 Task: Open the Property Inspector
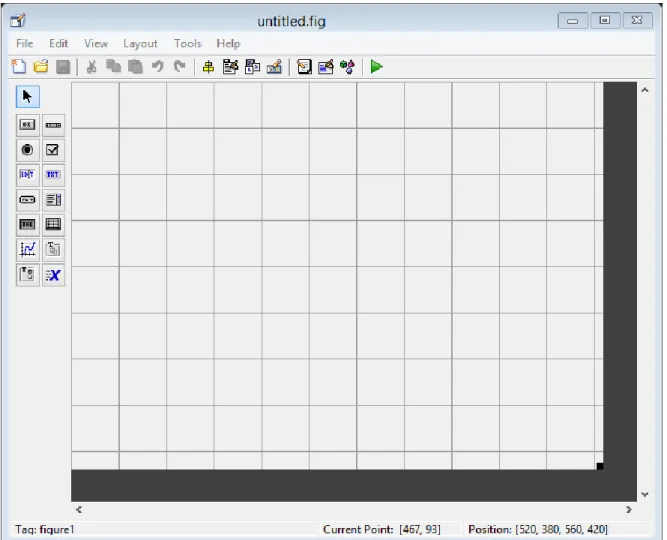click(325, 67)
